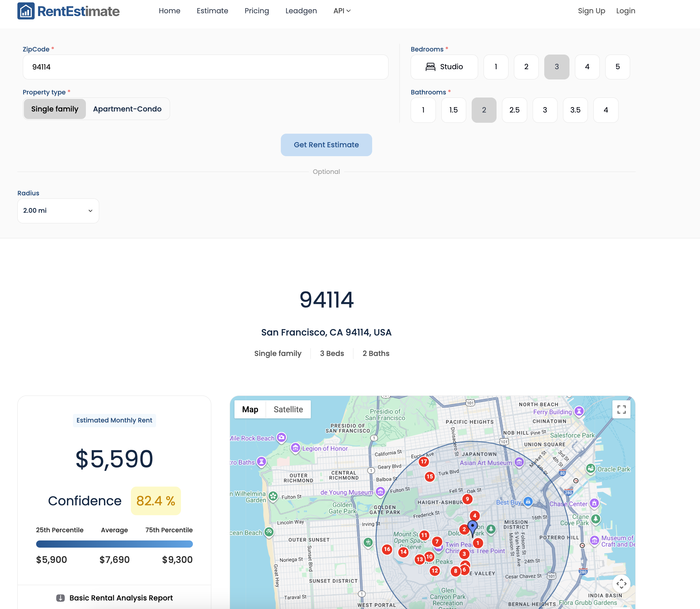The width and height of the screenshot is (700, 609).
Task: Click the map camera controls icon
Action: pyautogui.click(x=621, y=584)
